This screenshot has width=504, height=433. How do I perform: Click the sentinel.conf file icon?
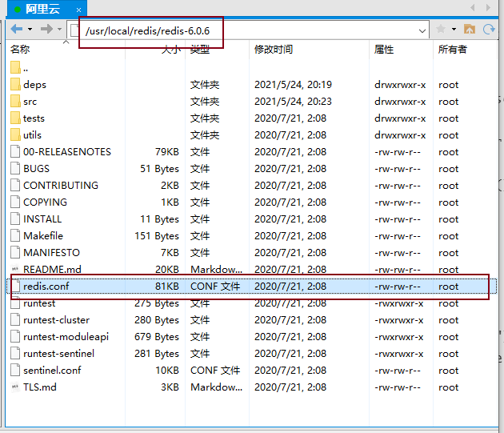pos(15,370)
